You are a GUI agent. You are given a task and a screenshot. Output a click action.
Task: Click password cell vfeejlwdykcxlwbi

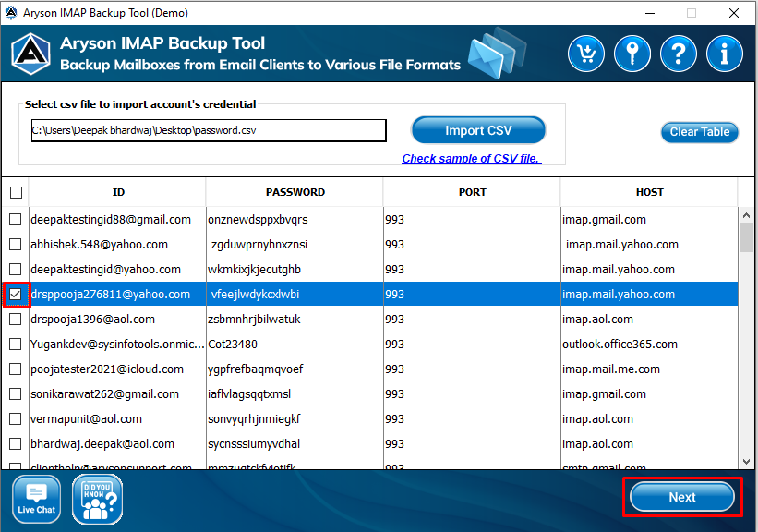(x=295, y=294)
